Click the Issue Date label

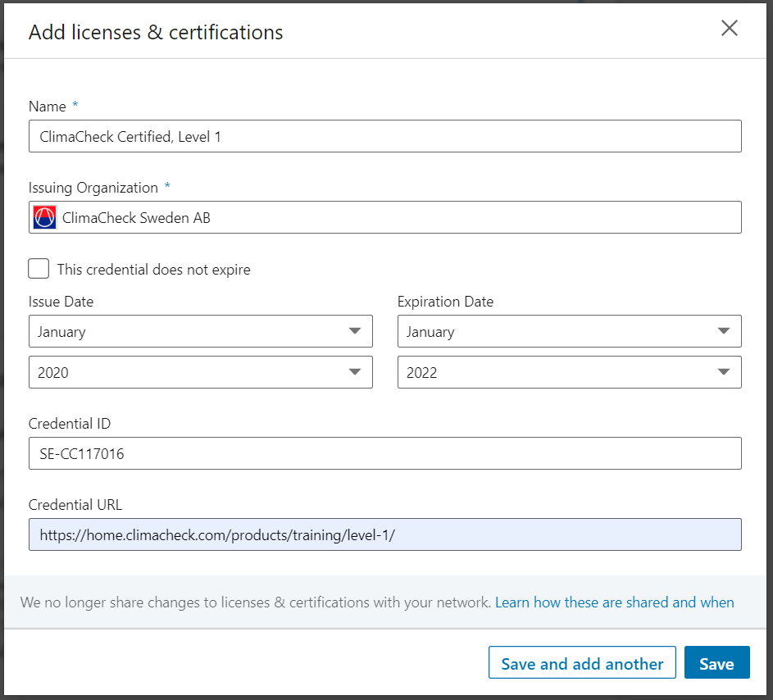click(61, 302)
